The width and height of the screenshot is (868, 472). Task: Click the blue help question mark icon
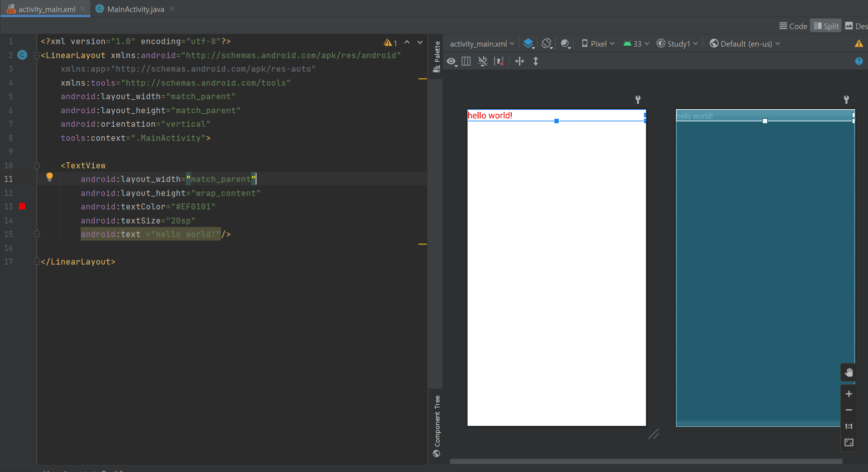coord(859,61)
